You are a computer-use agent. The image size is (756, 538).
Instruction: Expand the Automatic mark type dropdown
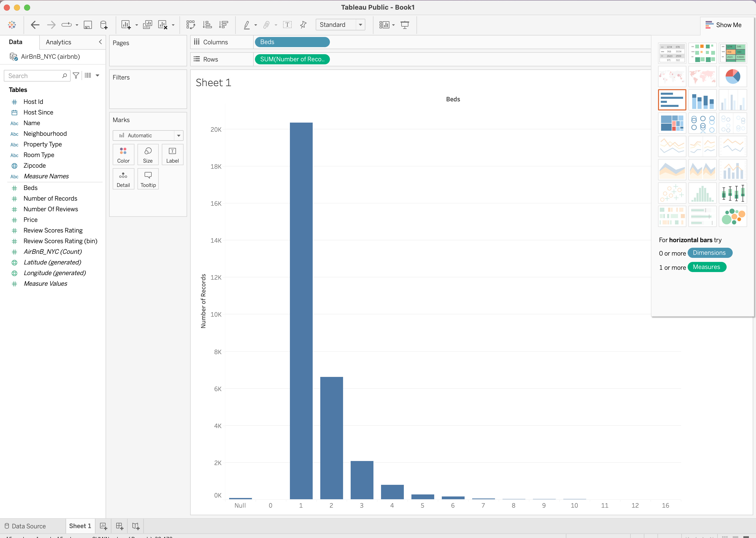pyautogui.click(x=178, y=136)
